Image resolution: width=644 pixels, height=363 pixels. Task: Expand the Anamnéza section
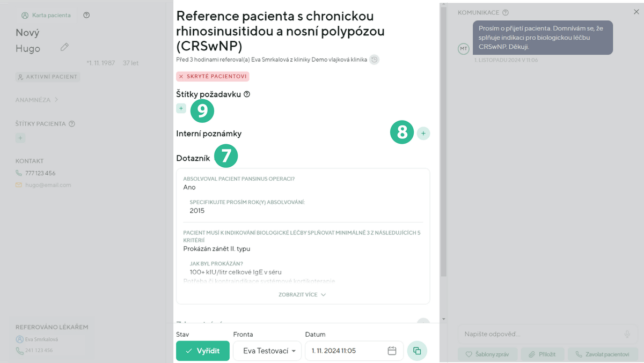point(37,100)
